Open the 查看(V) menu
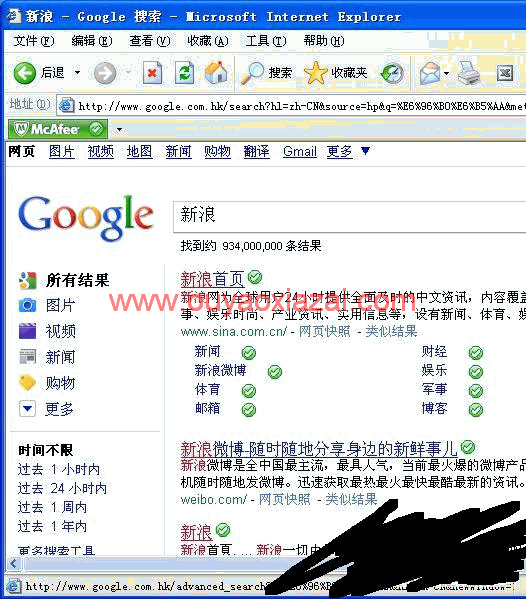 (149, 40)
